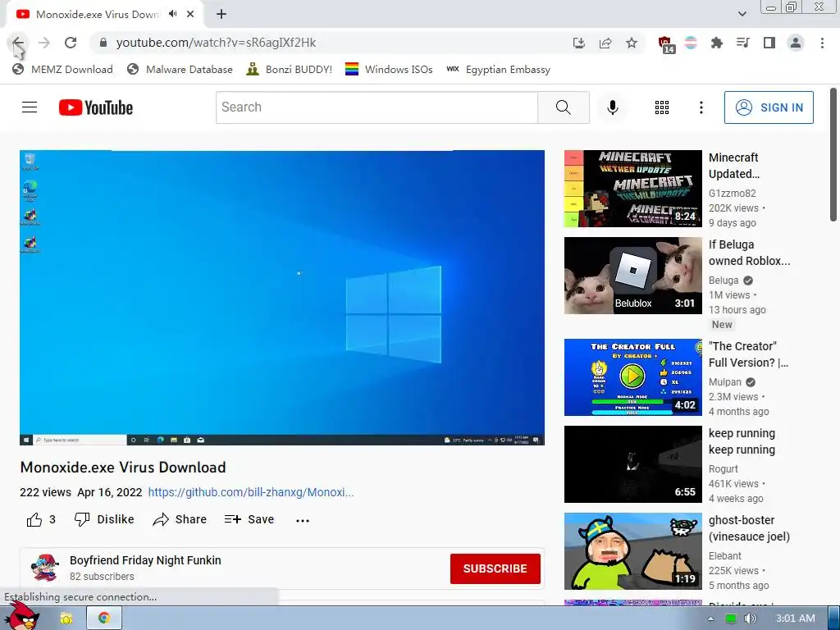Click the install/download page icon in address bar
The height and width of the screenshot is (630, 840).
tap(578, 43)
